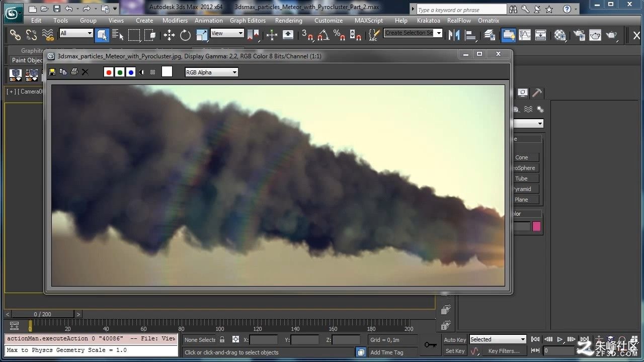Open the Rendering menu

pos(288,21)
